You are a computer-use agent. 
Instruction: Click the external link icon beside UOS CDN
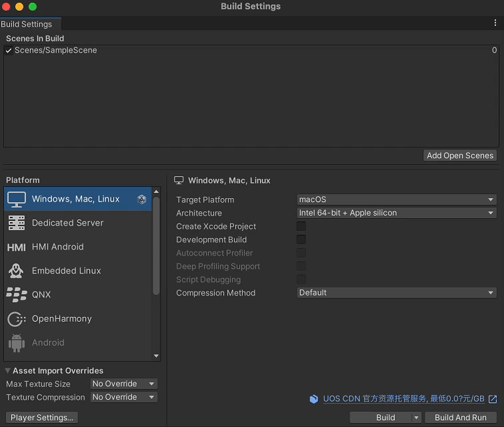[493, 399]
